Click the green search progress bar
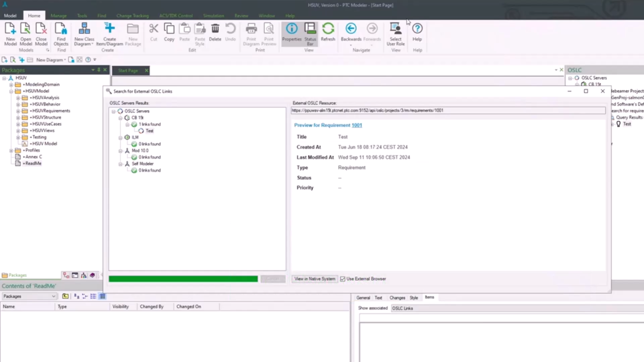 183,279
